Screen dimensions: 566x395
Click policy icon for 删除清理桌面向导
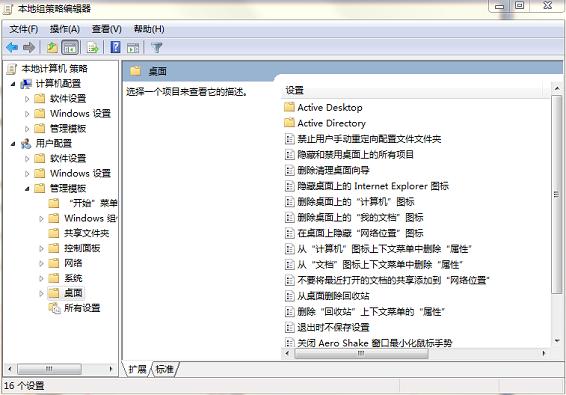(x=289, y=170)
